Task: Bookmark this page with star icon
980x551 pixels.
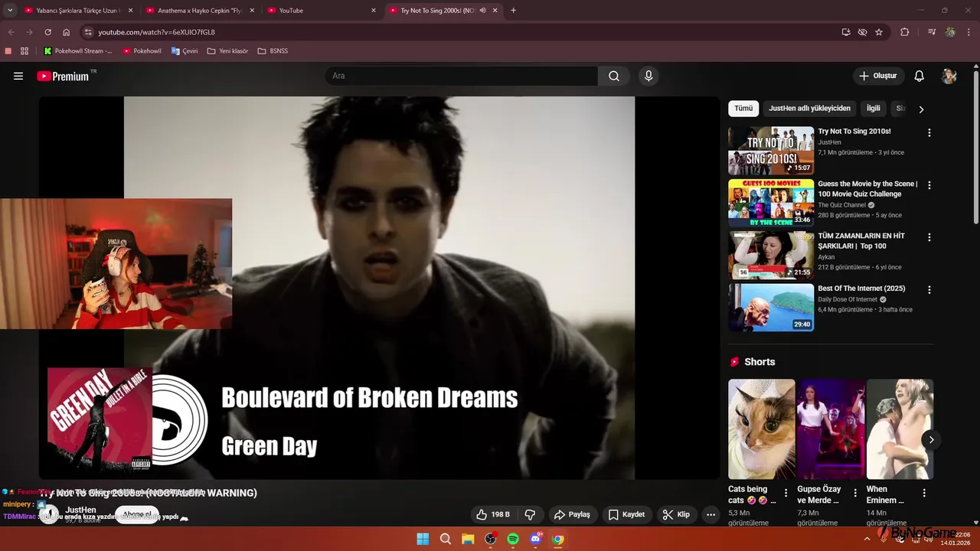Action: click(x=879, y=32)
